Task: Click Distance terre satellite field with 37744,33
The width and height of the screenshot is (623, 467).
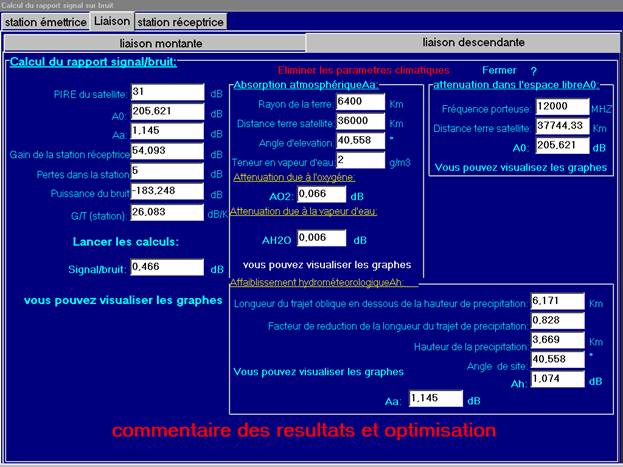Action: (562, 126)
